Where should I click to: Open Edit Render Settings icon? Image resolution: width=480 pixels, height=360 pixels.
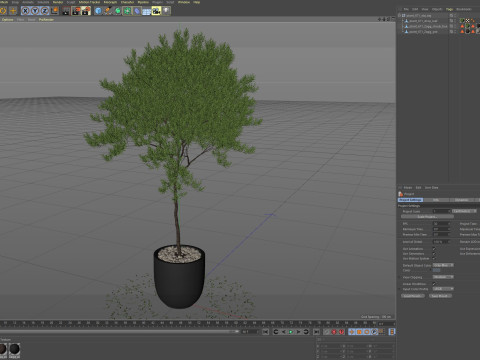tap(86, 11)
